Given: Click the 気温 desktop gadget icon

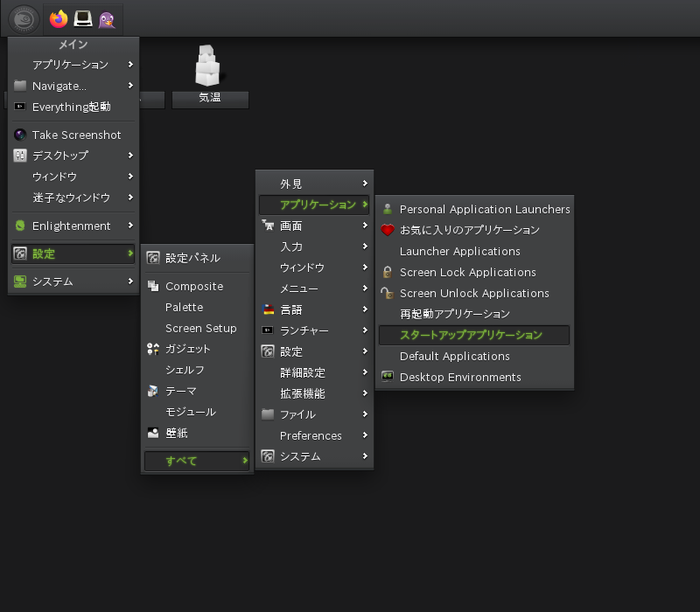Looking at the screenshot, I should point(208,66).
